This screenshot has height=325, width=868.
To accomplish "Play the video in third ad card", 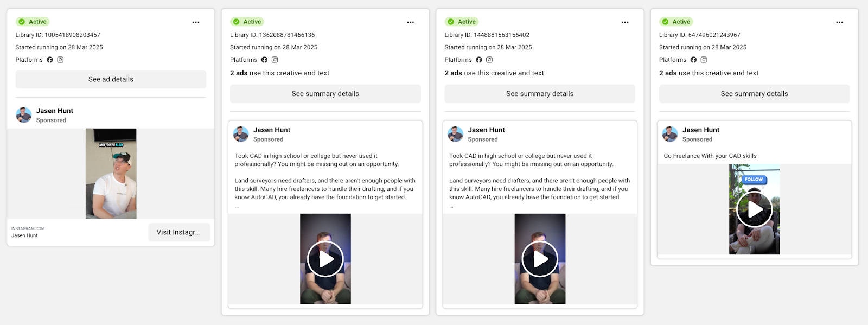I will tap(540, 259).
